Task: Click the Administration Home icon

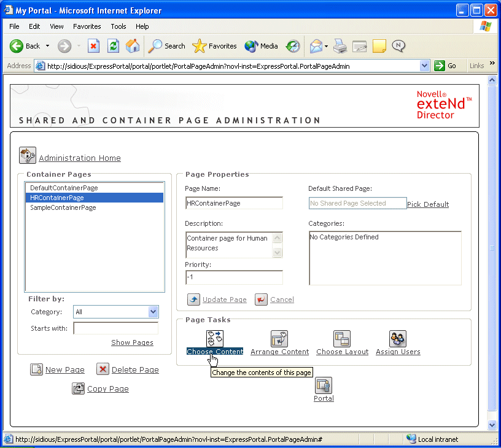Action: click(x=28, y=156)
